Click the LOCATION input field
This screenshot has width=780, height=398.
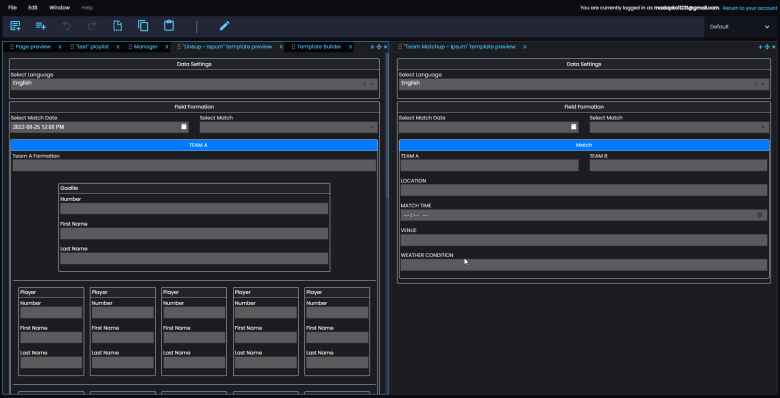pyautogui.click(x=584, y=190)
